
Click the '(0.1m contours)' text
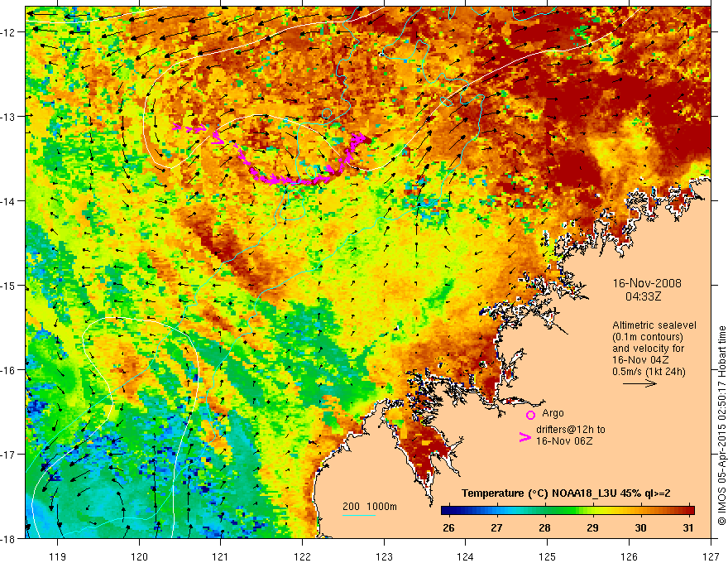[648, 337]
